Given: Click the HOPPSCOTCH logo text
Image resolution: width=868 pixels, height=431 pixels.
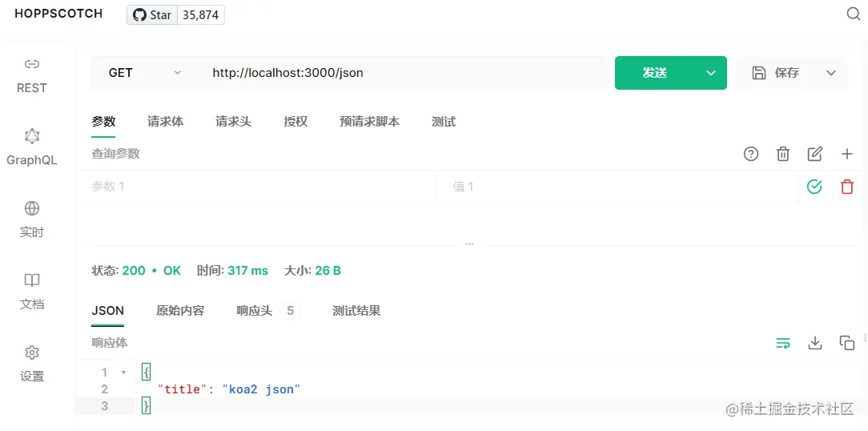Looking at the screenshot, I should [58, 14].
